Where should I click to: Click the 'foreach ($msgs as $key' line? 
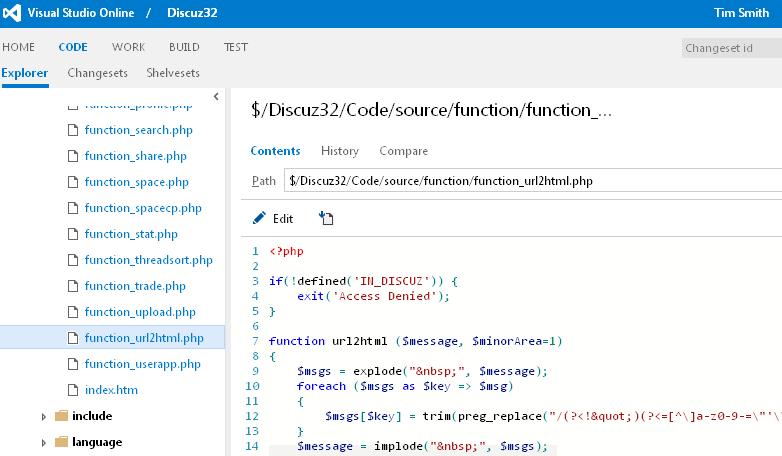pos(404,386)
